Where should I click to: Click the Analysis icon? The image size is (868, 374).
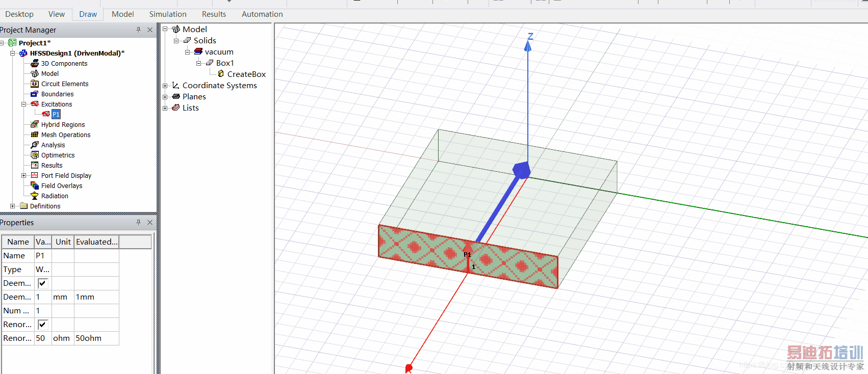[35, 145]
